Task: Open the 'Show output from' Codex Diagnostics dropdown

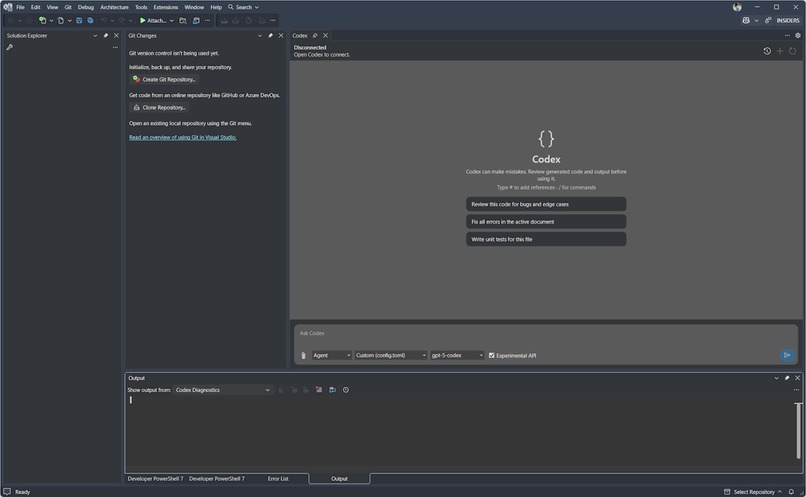Action: 223,390
